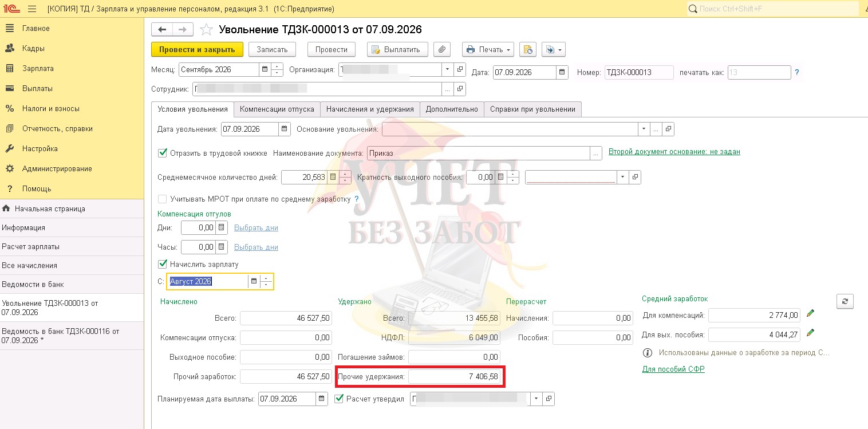Switch to the Компенсации отпуска tab
The height and width of the screenshot is (429, 868).
pyautogui.click(x=277, y=109)
